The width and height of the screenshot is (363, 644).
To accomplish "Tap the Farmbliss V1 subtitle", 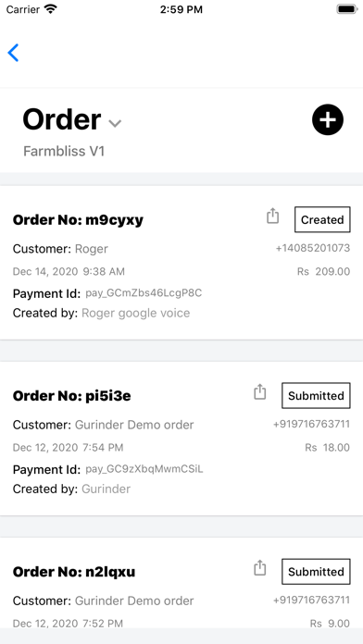I will 64,151.
